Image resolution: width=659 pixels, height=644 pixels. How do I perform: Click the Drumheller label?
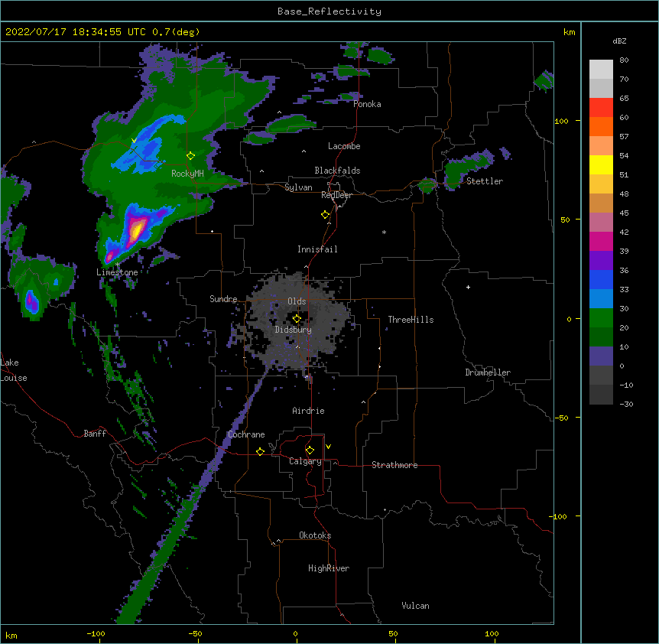pos(488,372)
